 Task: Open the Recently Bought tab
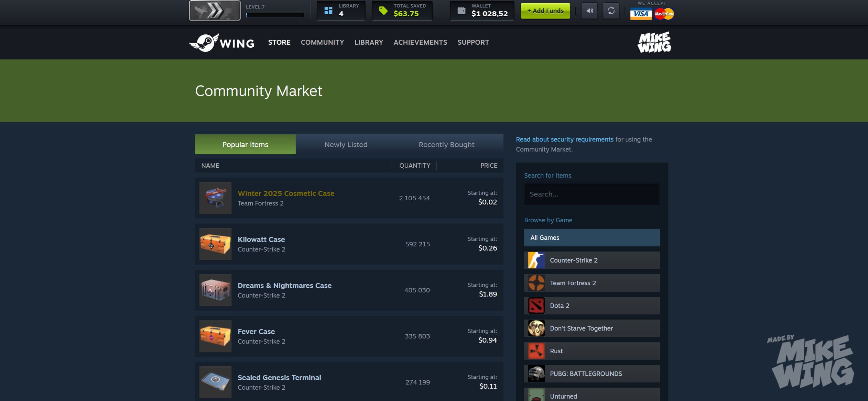pos(446,144)
